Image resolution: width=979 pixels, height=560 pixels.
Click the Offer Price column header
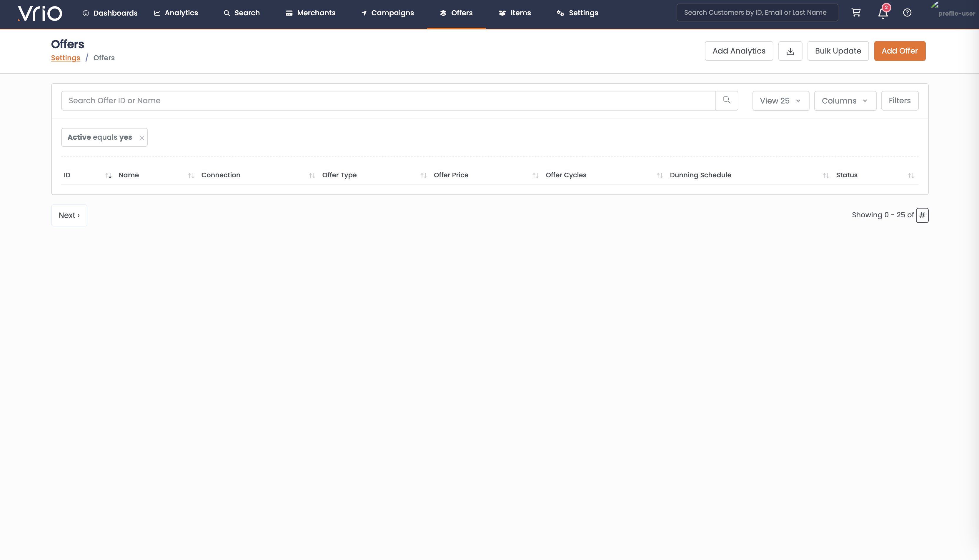pos(451,175)
